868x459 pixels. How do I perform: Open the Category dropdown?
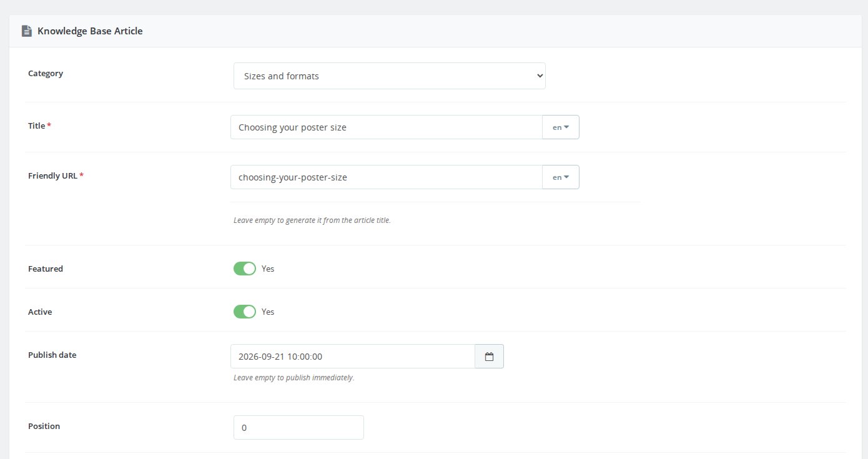[x=390, y=76]
